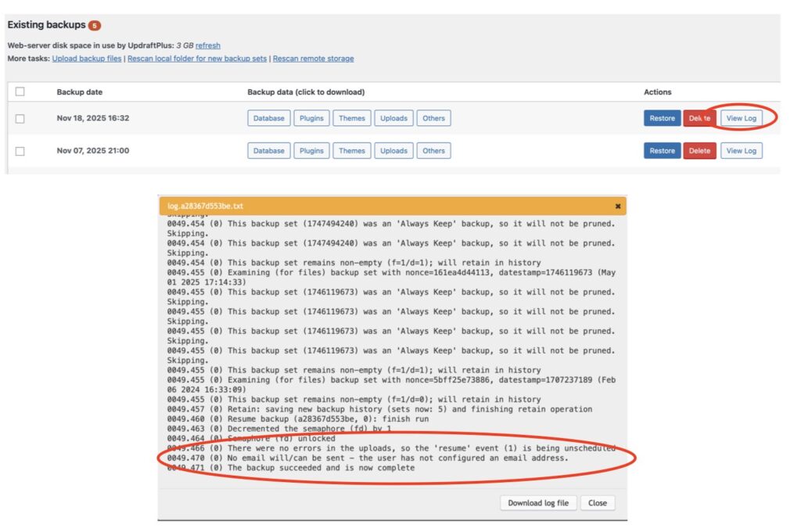Select the Nov 07, 2025 21:00 backup checkbox
Screen dimensions: 801x532
click(20, 151)
